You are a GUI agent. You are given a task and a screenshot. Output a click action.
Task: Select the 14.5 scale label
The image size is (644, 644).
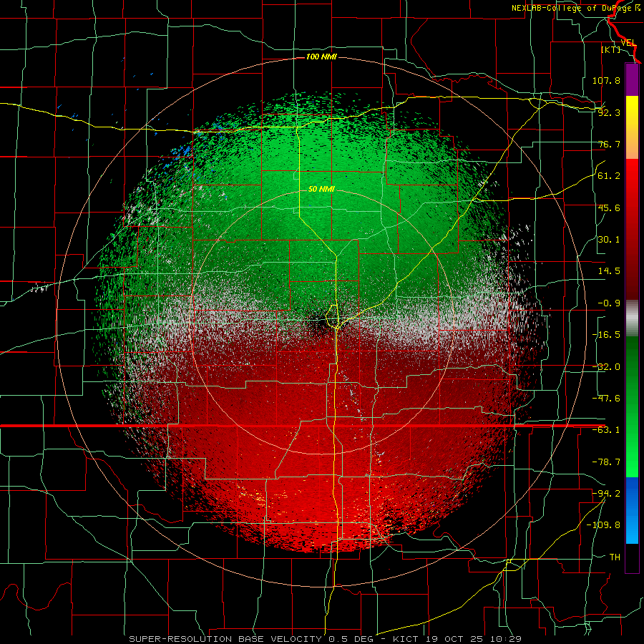pyautogui.click(x=609, y=271)
